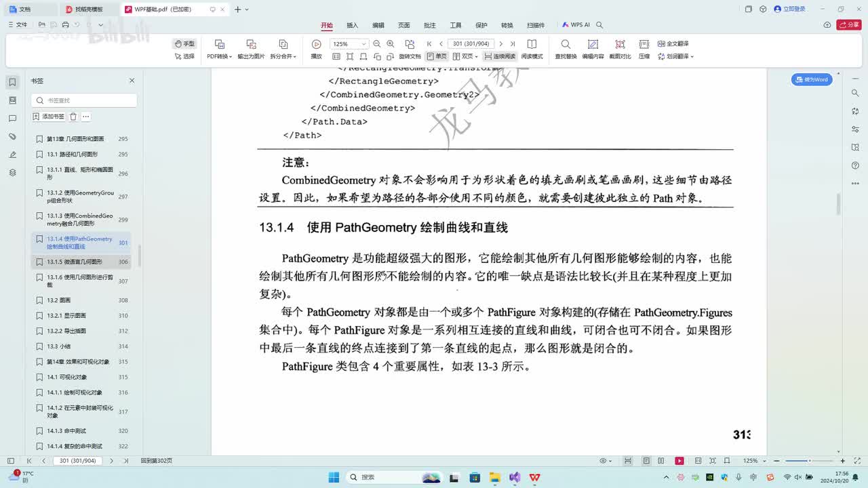Switch to the 保护 ribbon tab
This screenshot has height=488, width=868.
click(481, 25)
